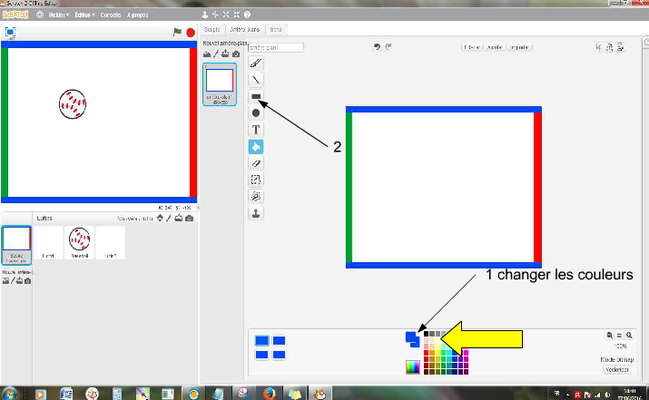649x400 pixels.
Task: Click the Shrink sprite icon in top bar
Action: click(236, 14)
